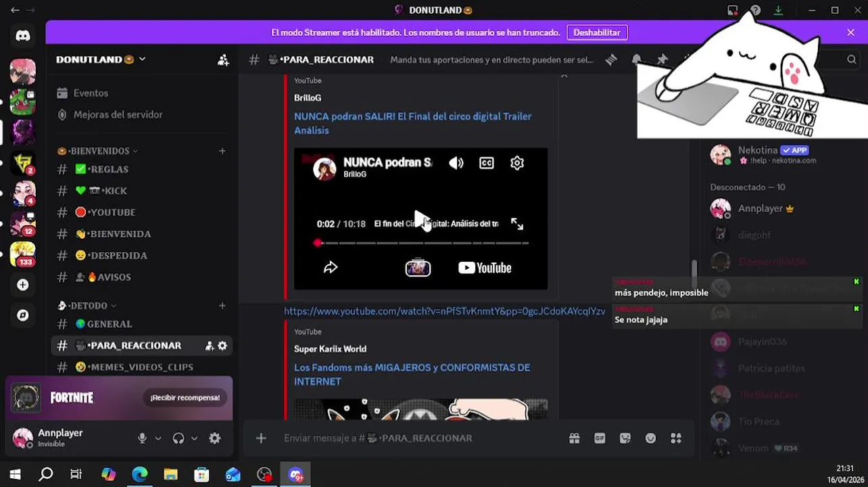
Task: Open Microsoft Edge from taskbar
Action: point(139,475)
